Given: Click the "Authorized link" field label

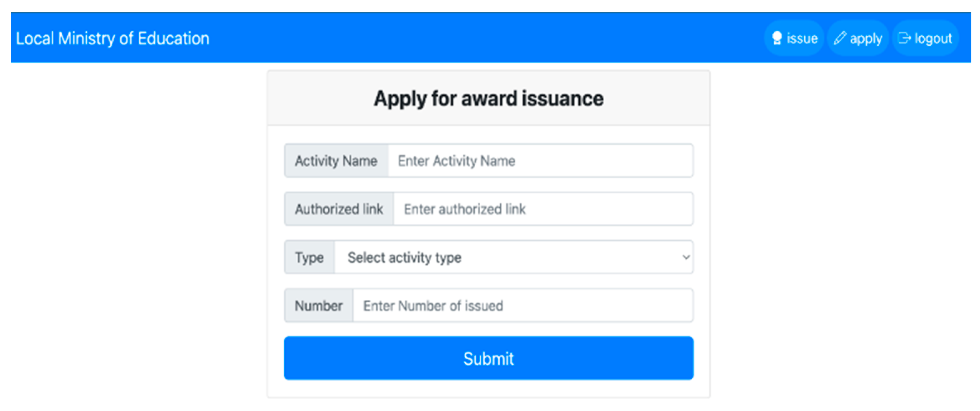Looking at the screenshot, I should 339,209.
